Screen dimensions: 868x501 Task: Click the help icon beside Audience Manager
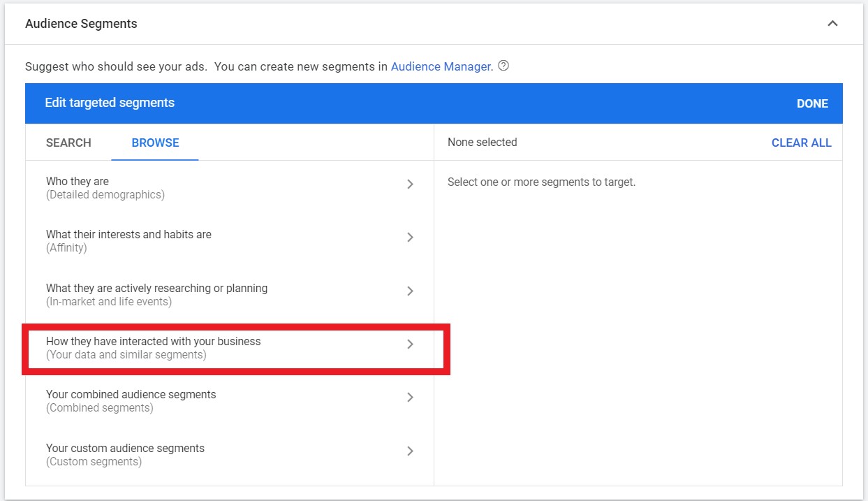504,66
